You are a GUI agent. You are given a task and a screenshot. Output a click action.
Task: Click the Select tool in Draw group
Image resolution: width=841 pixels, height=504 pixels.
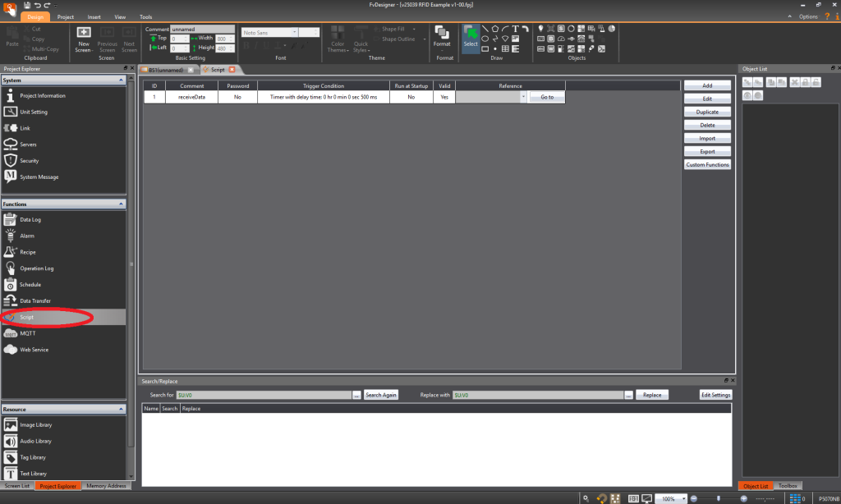471,37
